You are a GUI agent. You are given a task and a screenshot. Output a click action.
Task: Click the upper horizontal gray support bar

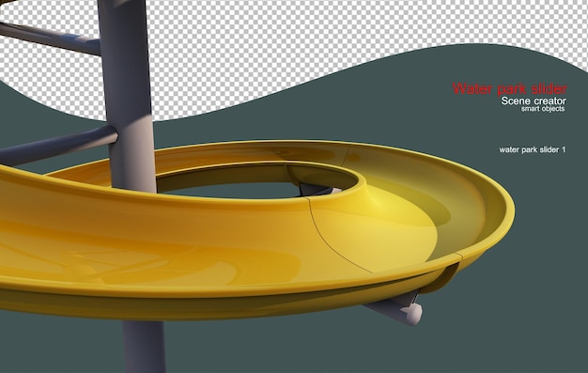pos(51,38)
